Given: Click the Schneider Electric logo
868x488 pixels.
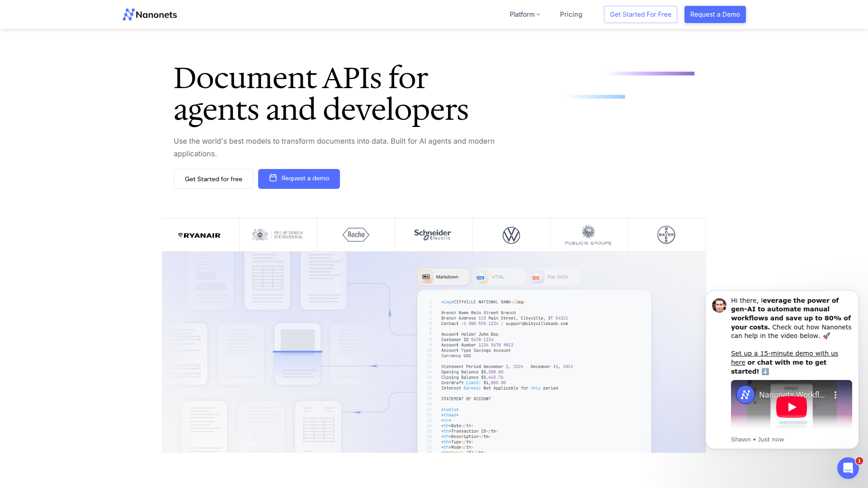Looking at the screenshot, I should [x=433, y=235].
